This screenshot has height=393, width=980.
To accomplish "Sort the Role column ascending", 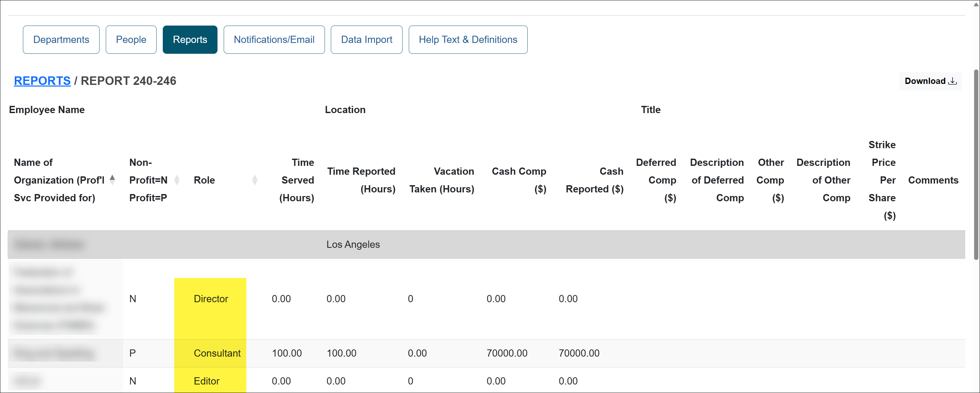I will (x=254, y=177).
